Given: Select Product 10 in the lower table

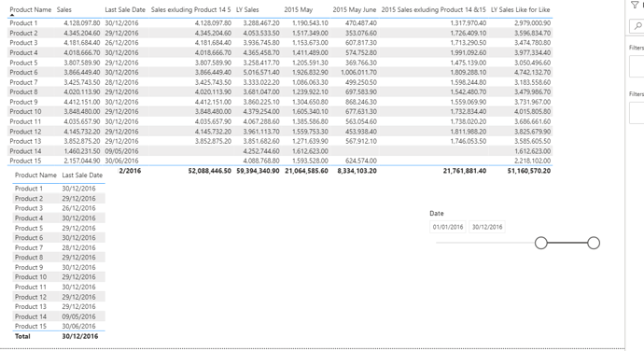Looking at the screenshot, I should (31, 277).
